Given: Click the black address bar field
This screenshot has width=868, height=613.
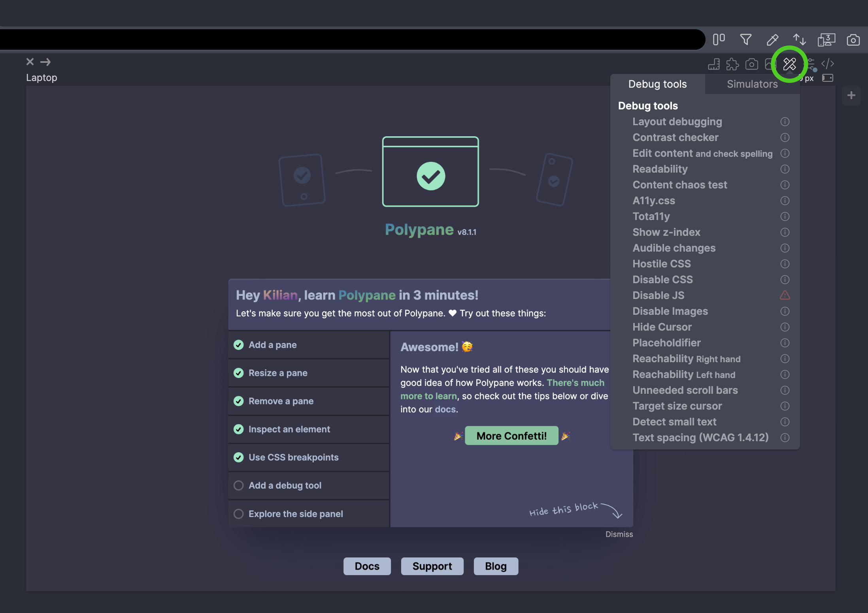Looking at the screenshot, I should click(x=352, y=39).
